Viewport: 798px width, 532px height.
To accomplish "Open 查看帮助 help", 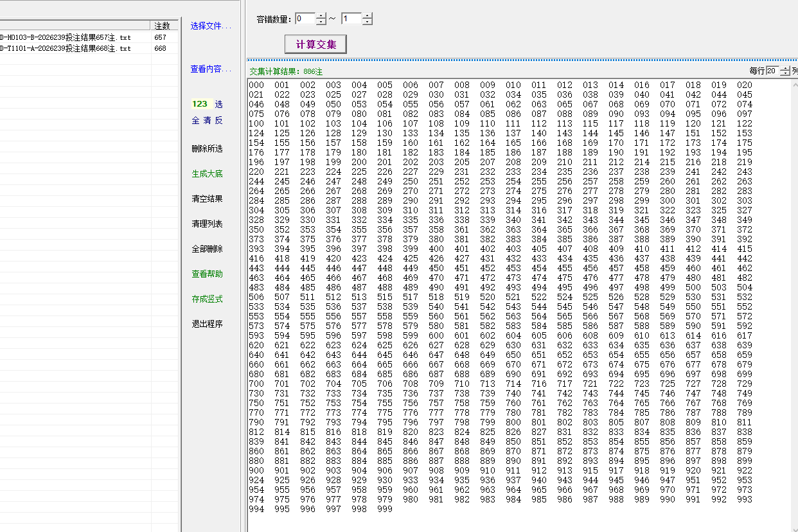I will [x=207, y=274].
